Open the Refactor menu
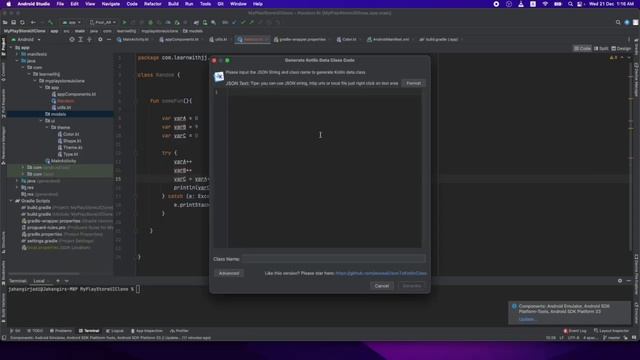 [153, 4]
